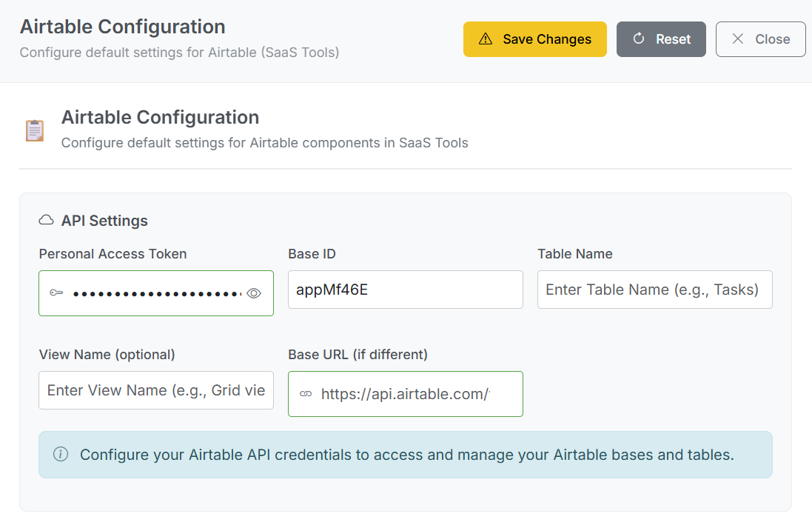The width and height of the screenshot is (812, 528).
Task: Click the 'Base URL (if different)' label
Action: click(358, 355)
